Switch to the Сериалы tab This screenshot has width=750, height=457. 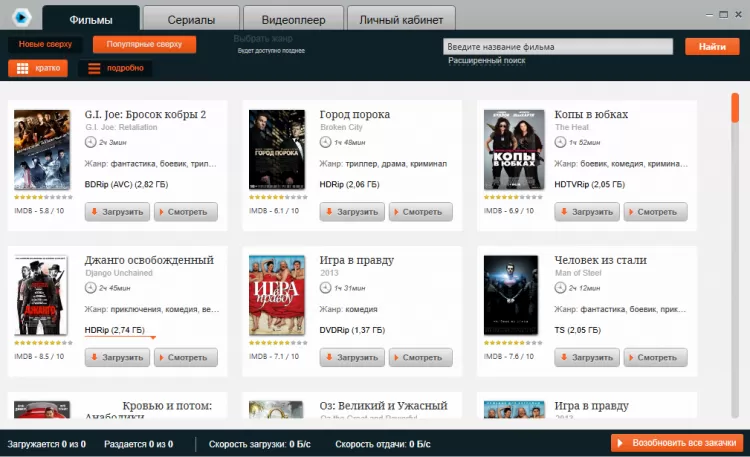click(191, 19)
